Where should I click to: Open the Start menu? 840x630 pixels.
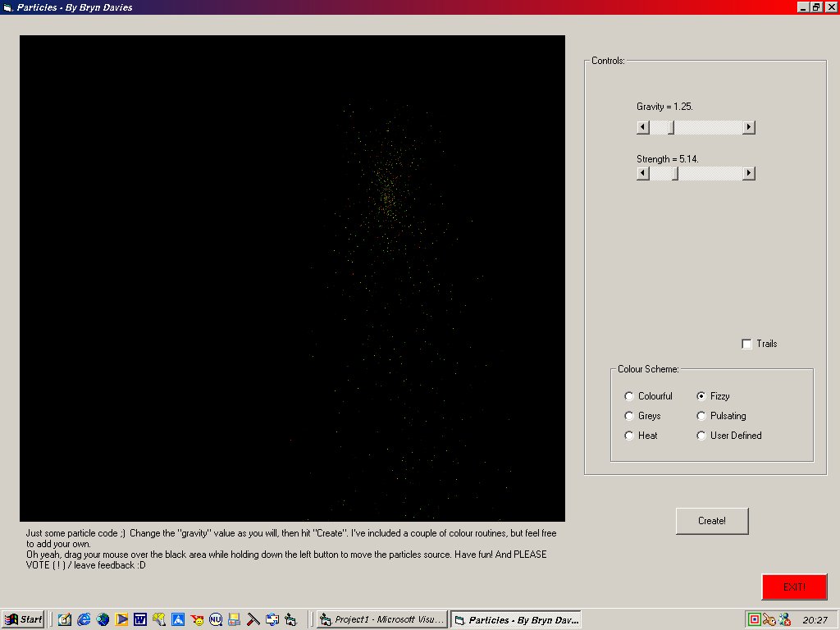[x=23, y=619]
